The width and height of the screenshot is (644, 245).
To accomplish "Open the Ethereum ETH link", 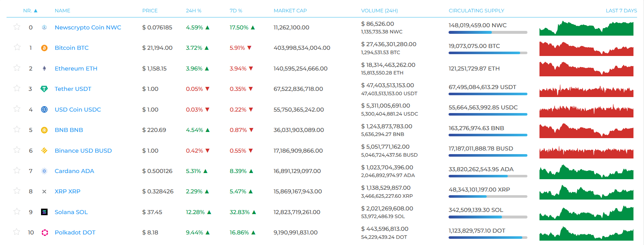I will tap(76, 68).
